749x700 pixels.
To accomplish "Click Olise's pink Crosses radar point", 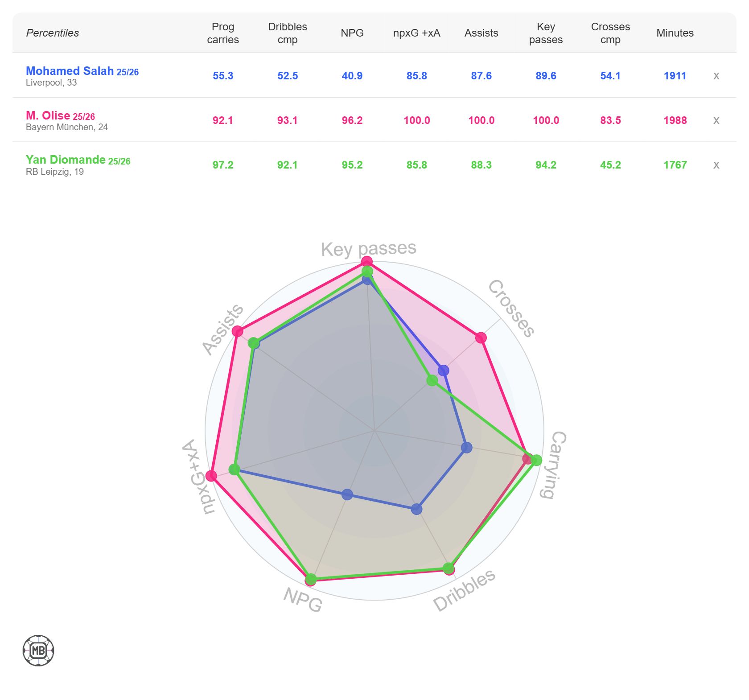I will click(x=481, y=338).
